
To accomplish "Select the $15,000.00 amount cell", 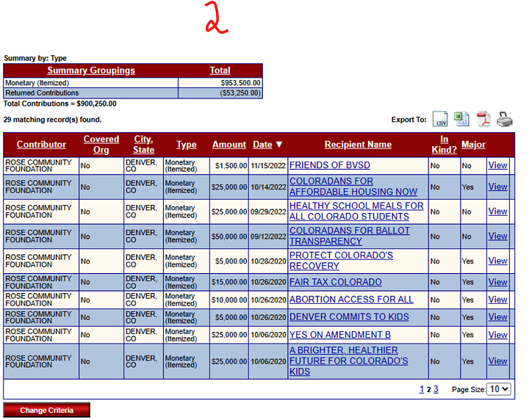I will click(229, 282).
